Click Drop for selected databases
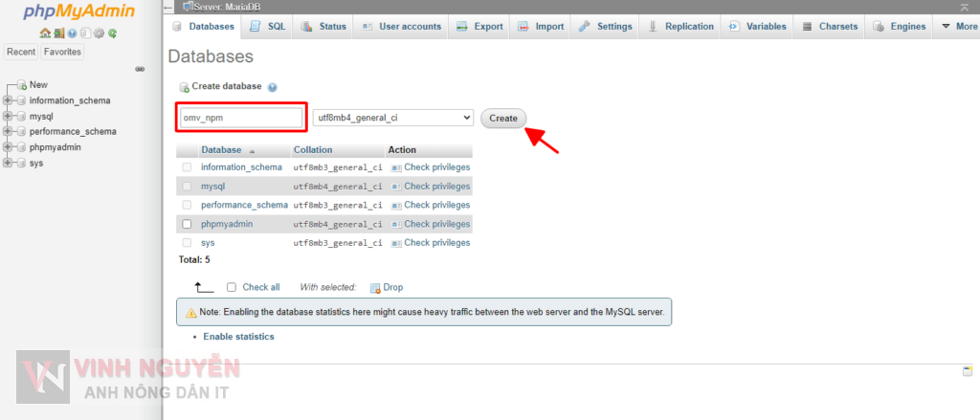Image resolution: width=980 pixels, height=420 pixels. [387, 288]
